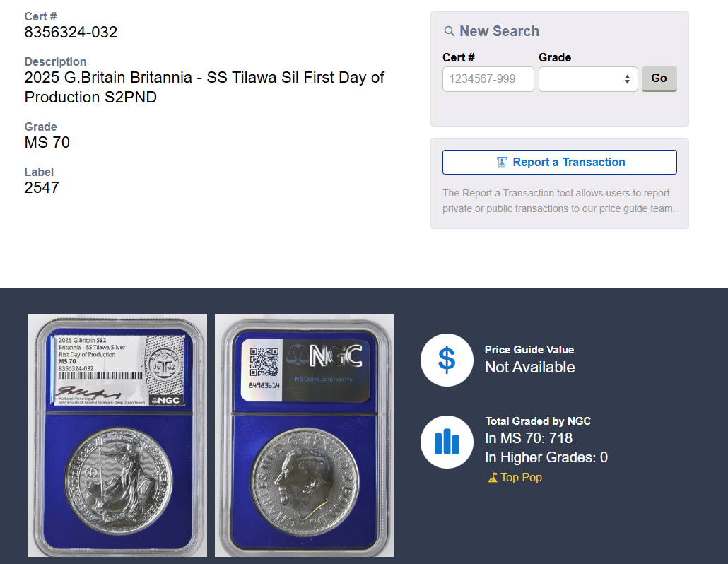Click the Top Pop link
728x564 pixels.
(x=515, y=478)
